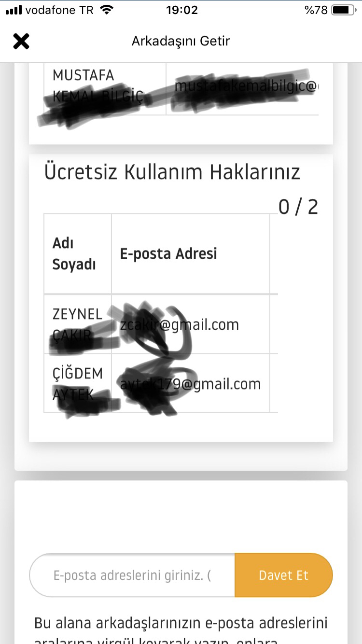Viewport: 362px width, 644px height.
Task: Tap the 0 / 2 usage counter
Action: pos(298,207)
